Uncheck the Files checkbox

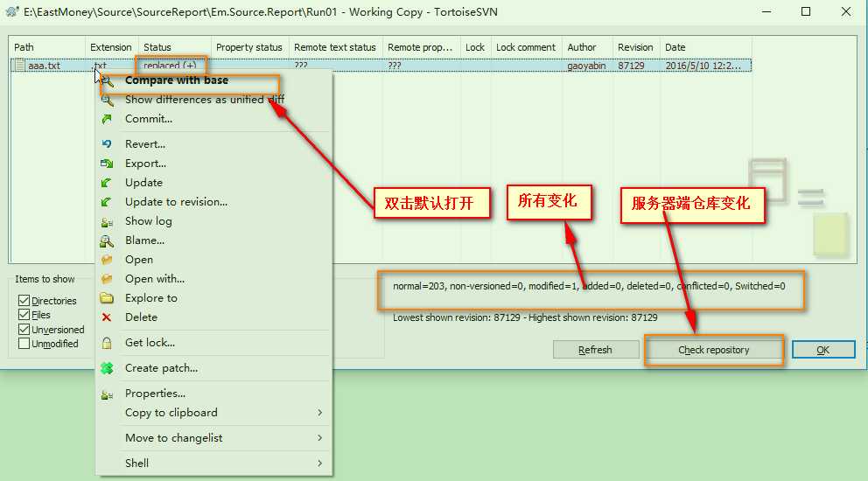pos(24,315)
